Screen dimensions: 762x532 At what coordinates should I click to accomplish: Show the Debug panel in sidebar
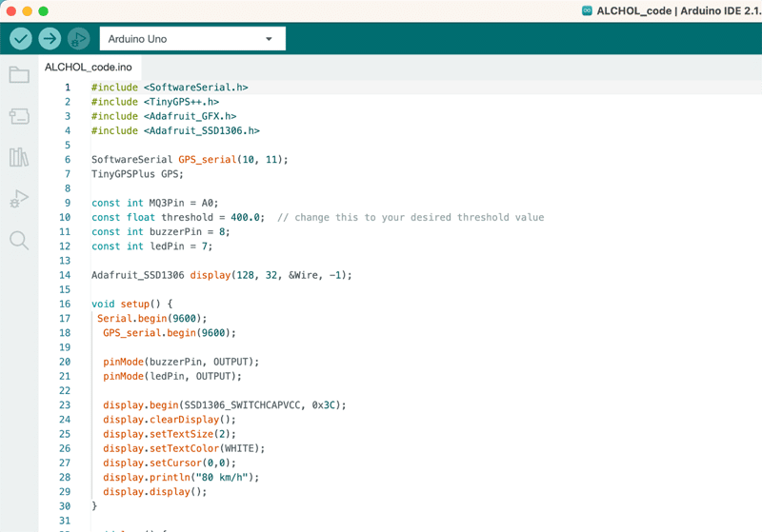pos(19,199)
